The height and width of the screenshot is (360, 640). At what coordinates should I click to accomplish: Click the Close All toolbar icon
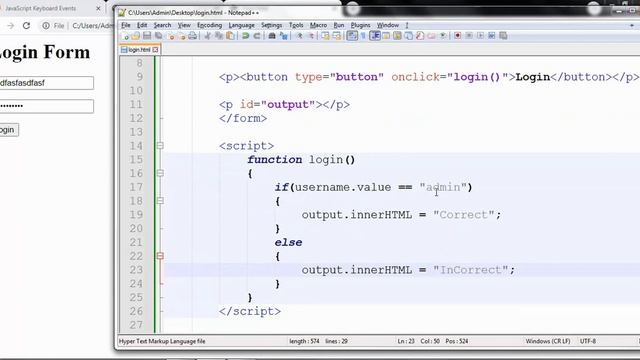point(183,36)
